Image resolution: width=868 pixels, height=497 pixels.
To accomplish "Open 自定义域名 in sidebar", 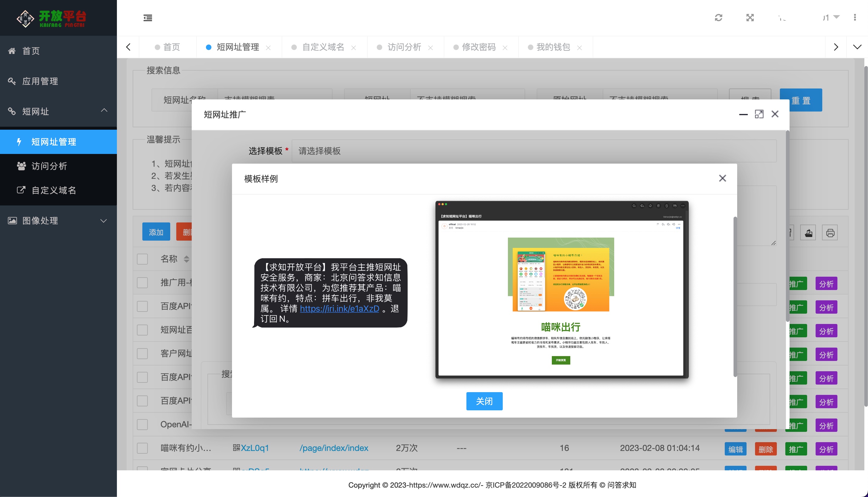I will [54, 190].
